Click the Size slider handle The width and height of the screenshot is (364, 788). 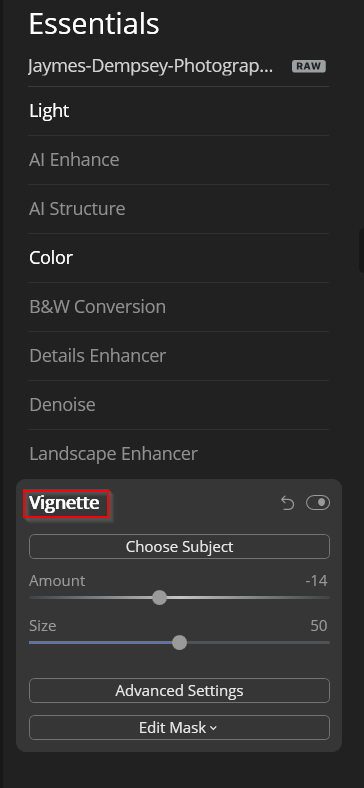pyautogui.click(x=179, y=642)
